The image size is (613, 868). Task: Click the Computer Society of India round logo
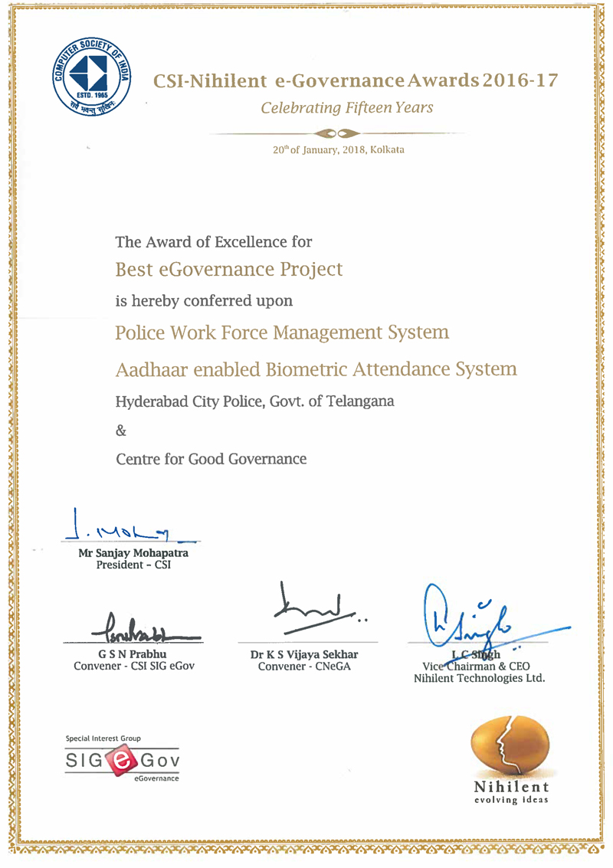pyautogui.click(x=91, y=77)
